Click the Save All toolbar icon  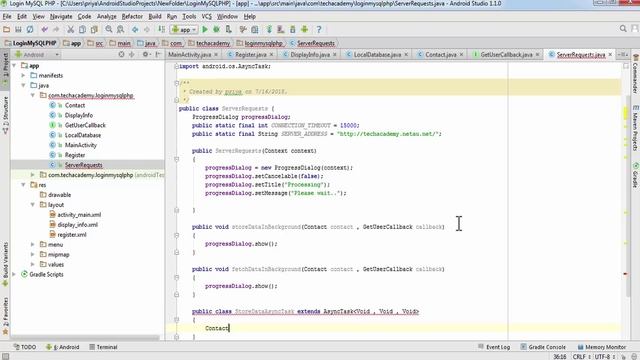click(x=18, y=29)
